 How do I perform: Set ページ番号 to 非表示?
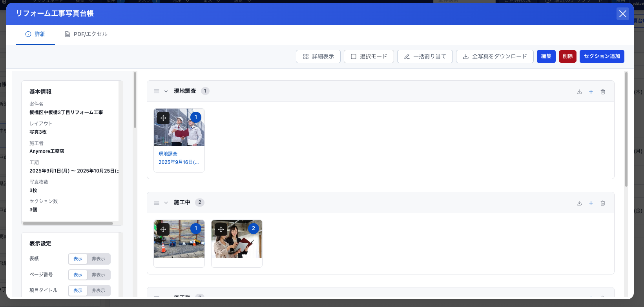(x=99, y=275)
